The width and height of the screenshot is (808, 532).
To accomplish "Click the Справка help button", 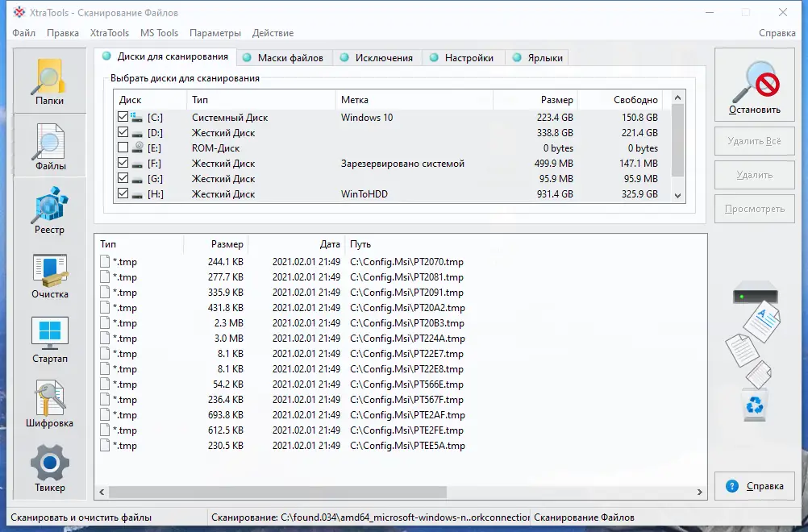I will (x=755, y=485).
